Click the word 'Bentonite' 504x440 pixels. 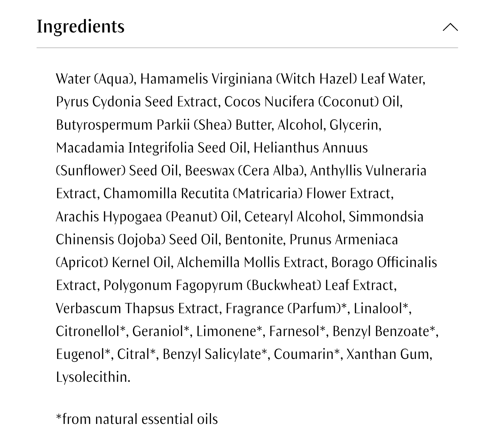254,239
